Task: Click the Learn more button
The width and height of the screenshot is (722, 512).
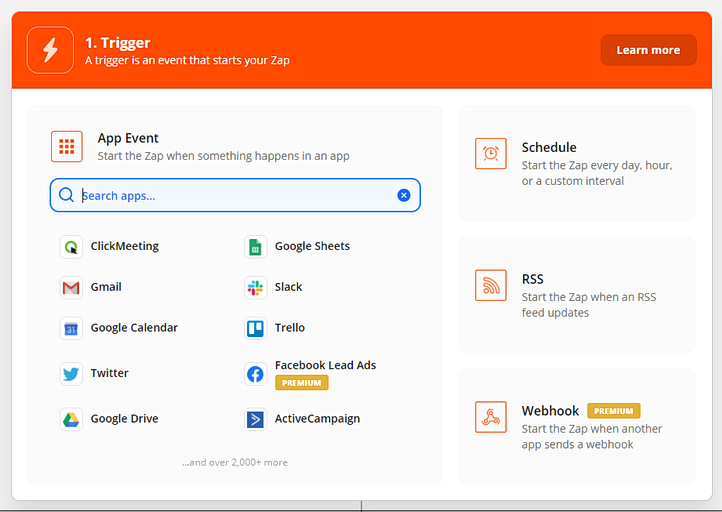Action: tap(648, 50)
